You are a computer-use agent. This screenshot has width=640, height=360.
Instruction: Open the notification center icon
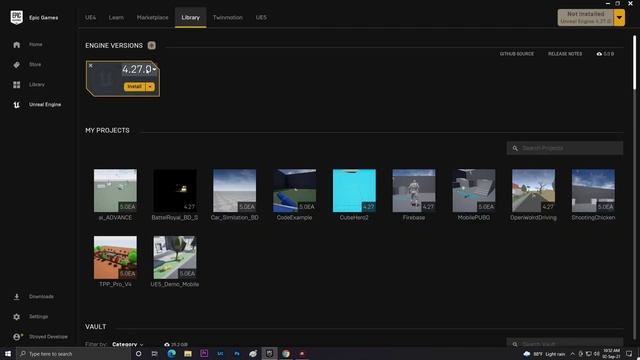629,354
